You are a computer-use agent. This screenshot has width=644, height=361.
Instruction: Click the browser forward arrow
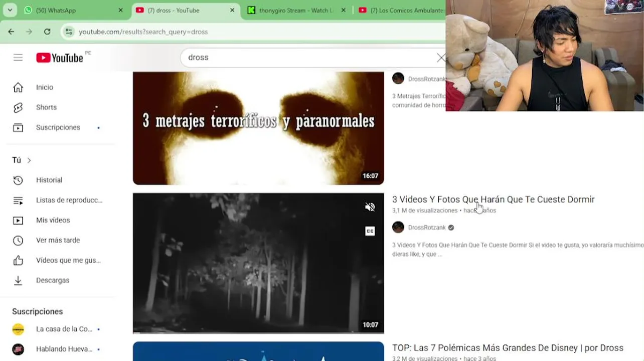coord(29,32)
